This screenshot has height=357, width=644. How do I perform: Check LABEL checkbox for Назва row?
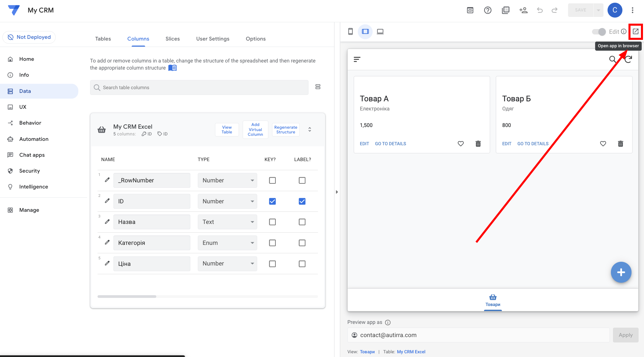302,222
